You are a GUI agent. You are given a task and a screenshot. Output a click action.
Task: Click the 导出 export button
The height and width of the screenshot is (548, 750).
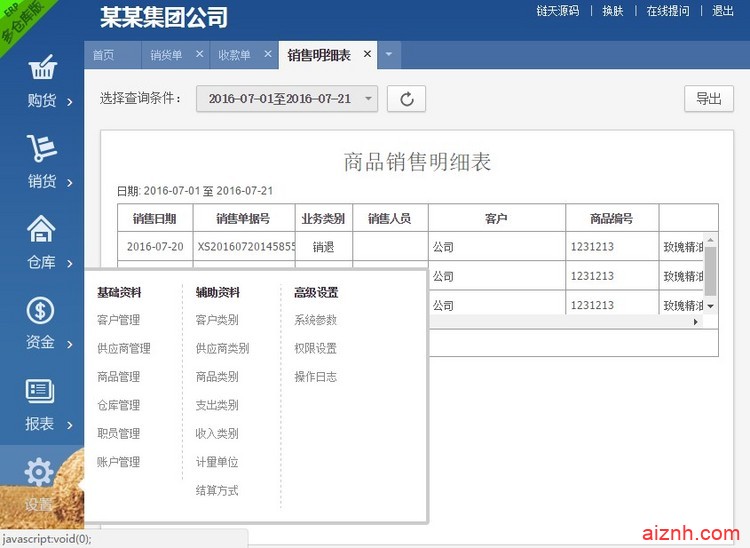[x=708, y=98]
